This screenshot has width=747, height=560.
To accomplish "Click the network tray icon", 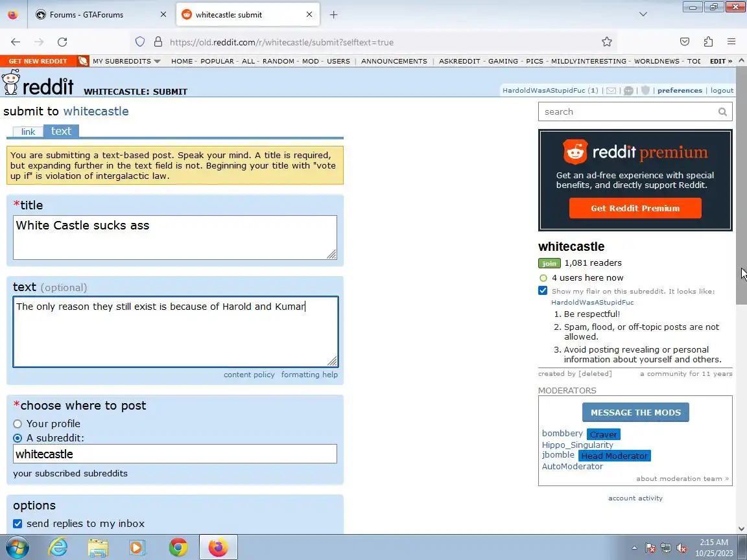I will click(665, 548).
